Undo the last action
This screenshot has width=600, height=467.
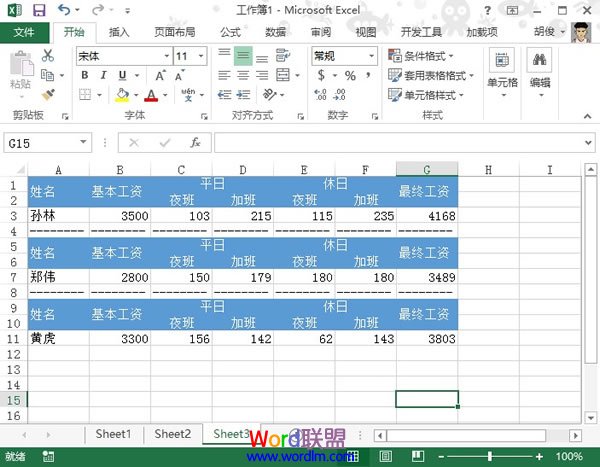click(64, 10)
